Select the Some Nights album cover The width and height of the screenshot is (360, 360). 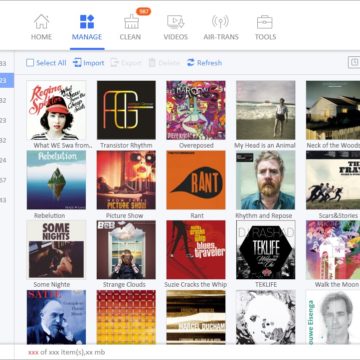tap(56, 249)
